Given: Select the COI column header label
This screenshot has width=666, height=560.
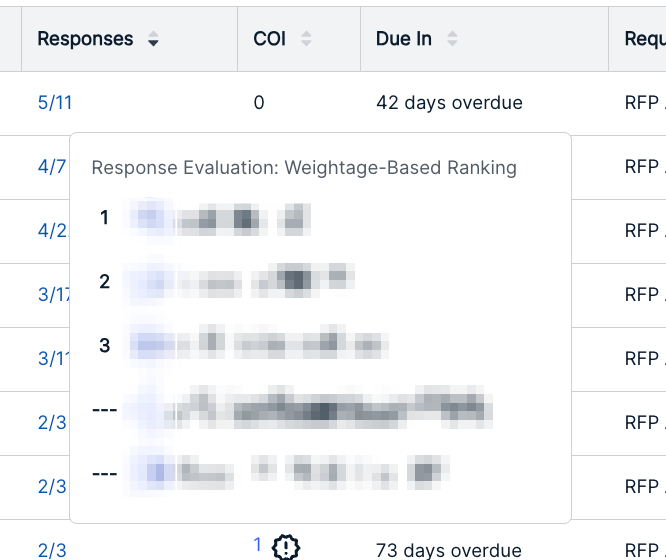Looking at the screenshot, I should [269, 39].
